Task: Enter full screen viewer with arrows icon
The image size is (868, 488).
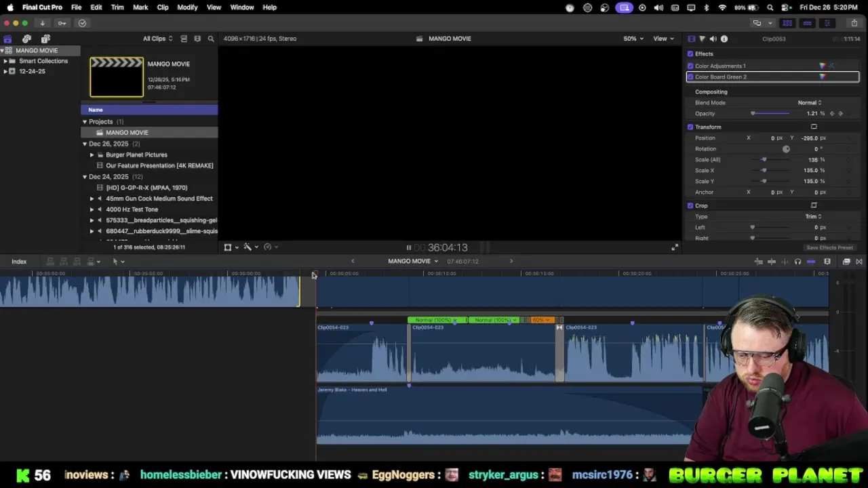Action: pos(675,247)
